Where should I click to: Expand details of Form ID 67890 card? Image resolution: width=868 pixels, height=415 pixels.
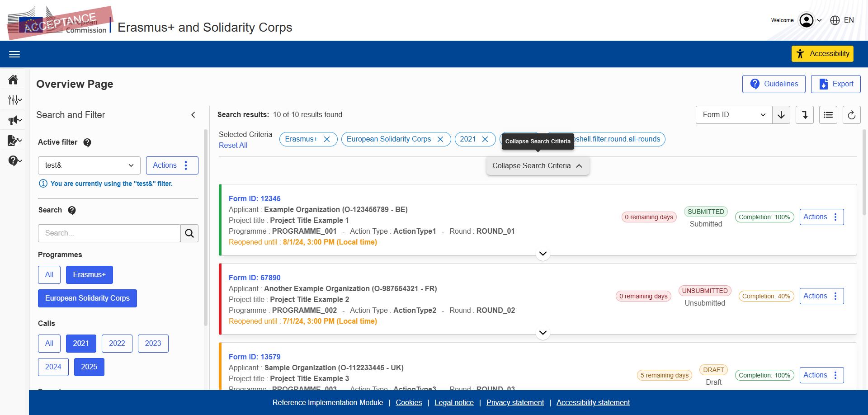(543, 333)
